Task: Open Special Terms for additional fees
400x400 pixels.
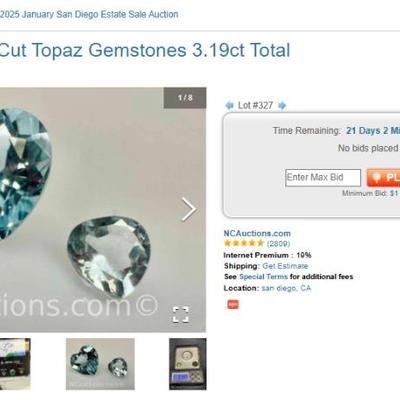Action: (x=263, y=277)
